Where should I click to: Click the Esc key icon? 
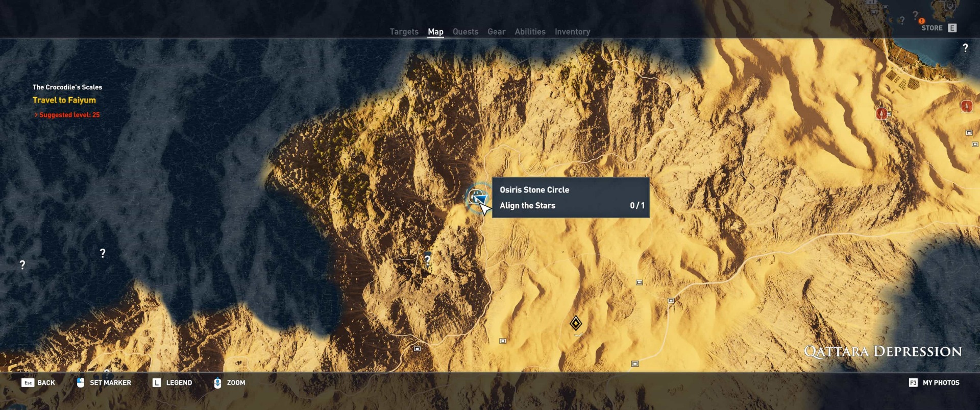click(x=28, y=383)
